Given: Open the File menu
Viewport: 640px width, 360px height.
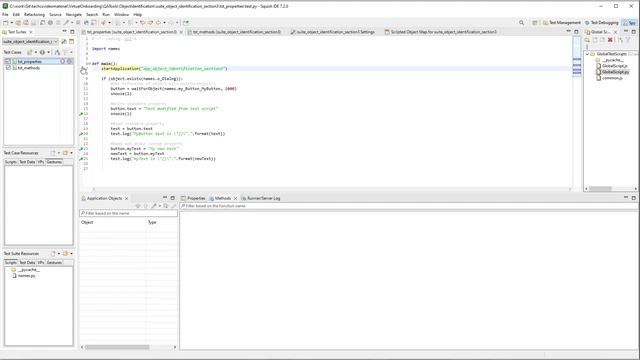Looking at the screenshot, I should (x=5, y=14).
